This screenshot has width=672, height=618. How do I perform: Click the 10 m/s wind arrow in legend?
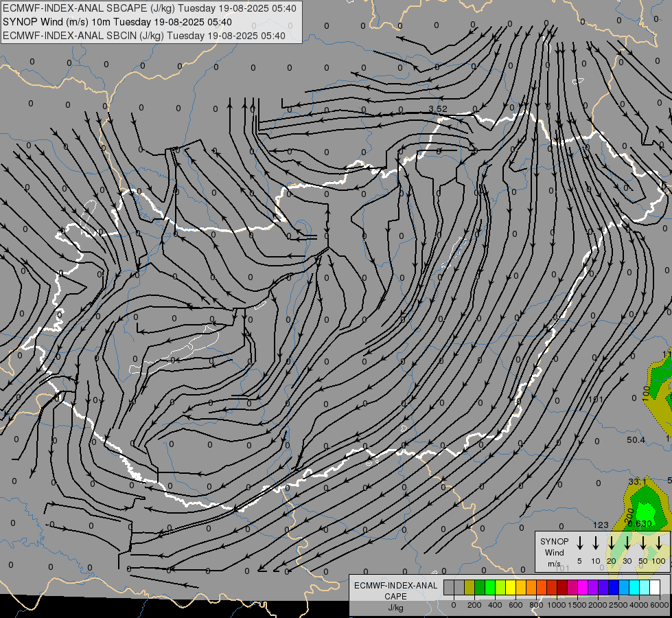pyautogui.click(x=596, y=542)
